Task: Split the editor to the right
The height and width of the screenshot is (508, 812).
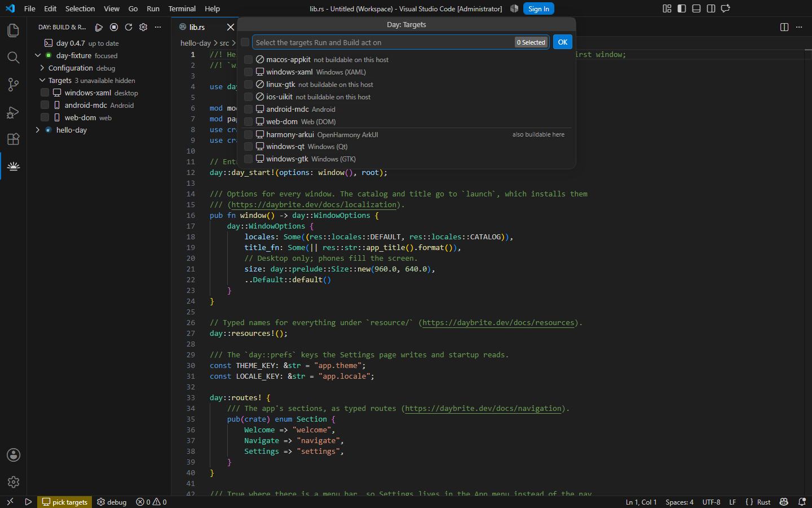Action: click(x=784, y=27)
